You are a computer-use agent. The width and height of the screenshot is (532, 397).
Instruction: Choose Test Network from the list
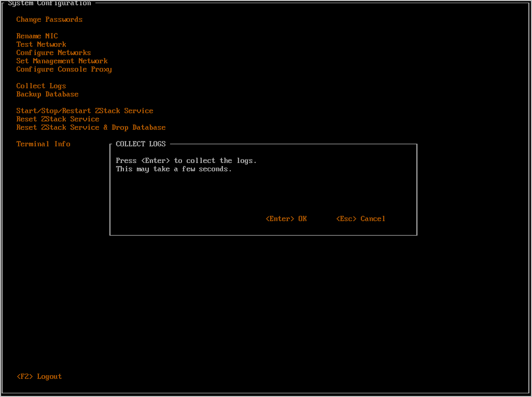tap(41, 45)
